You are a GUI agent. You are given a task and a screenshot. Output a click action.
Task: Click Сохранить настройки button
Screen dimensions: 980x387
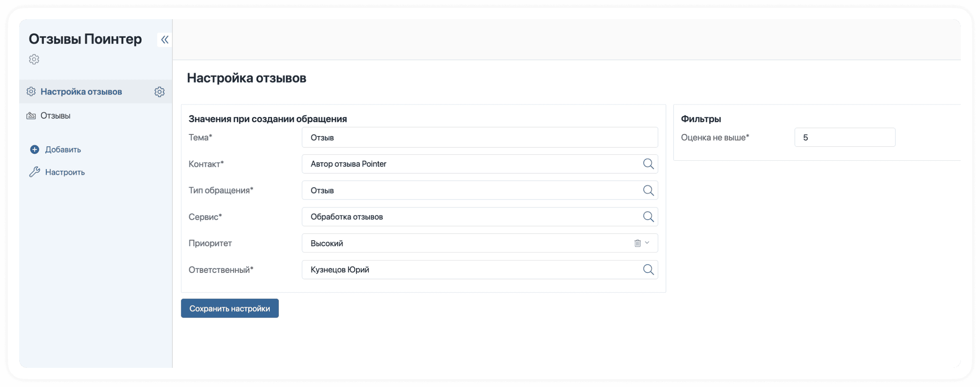(x=229, y=308)
